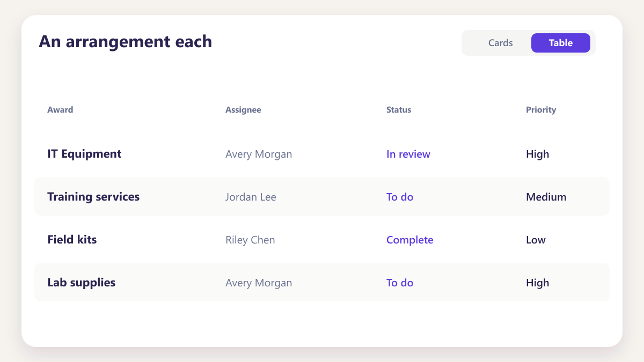Image resolution: width=644 pixels, height=362 pixels.
Task: Select the Table view tab
Action: pyautogui.click(x=561, y=43)
